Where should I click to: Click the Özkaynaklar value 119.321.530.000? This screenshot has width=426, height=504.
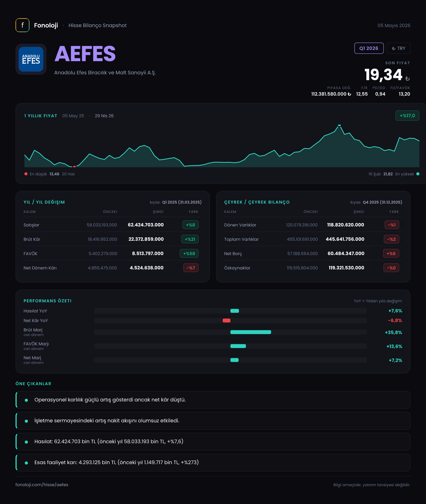(346, 268)
